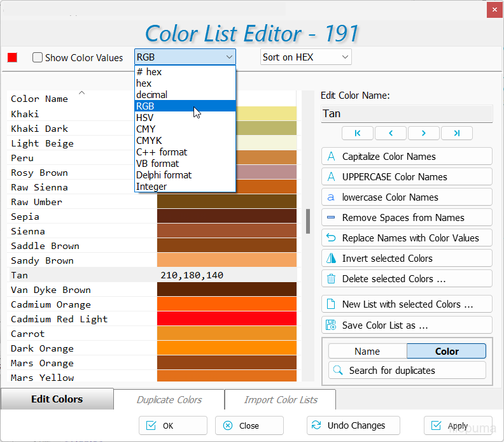Screen dimensions: 504x442
Task: Go to previous color arrow button
Action: pyautogui.click(x=391, y=133)
